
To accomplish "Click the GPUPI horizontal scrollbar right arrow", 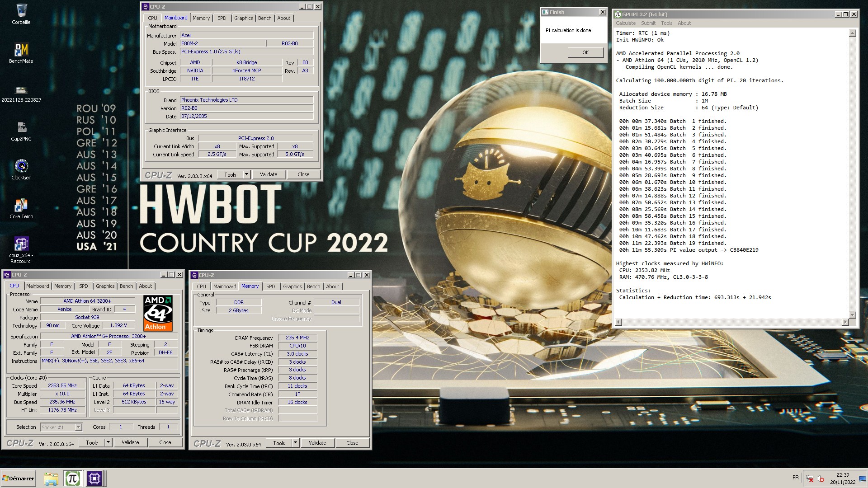I will 845,322.
